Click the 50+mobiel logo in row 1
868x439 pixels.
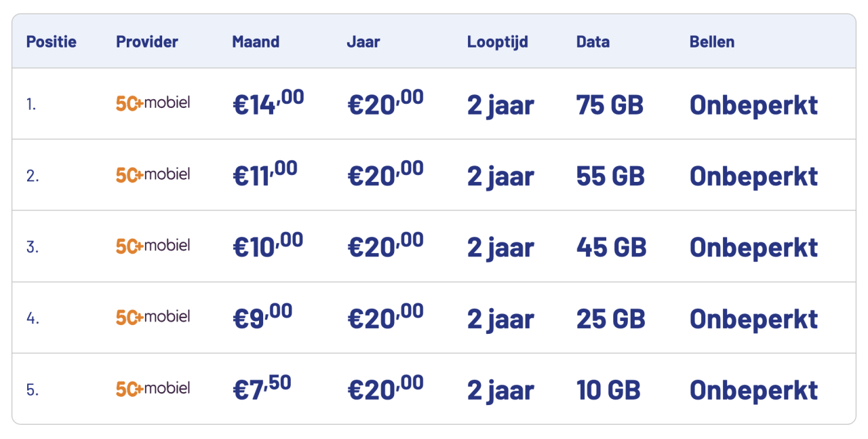pos(153,103)
